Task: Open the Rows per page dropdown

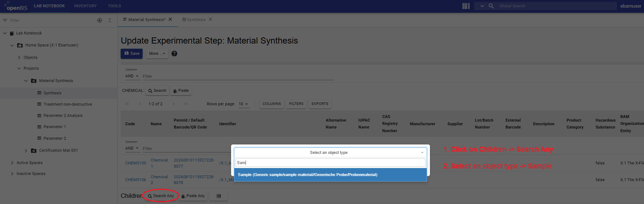Action: coord(243,104)
